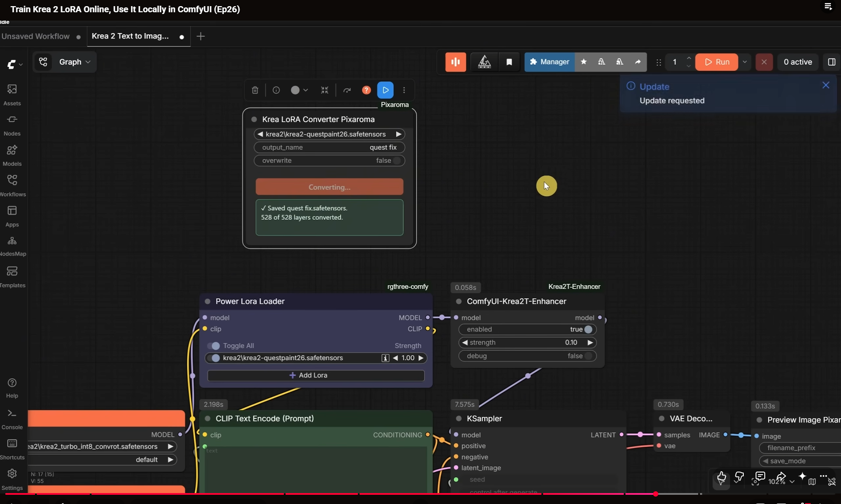
Task: Open the Assets sidebar panel
Action: (x=12, y=95)
